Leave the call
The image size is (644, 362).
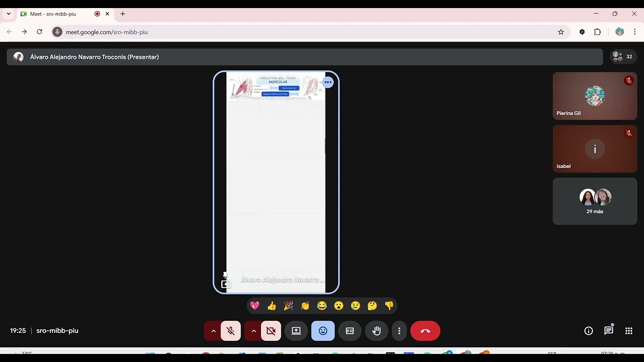pos(425,331)
